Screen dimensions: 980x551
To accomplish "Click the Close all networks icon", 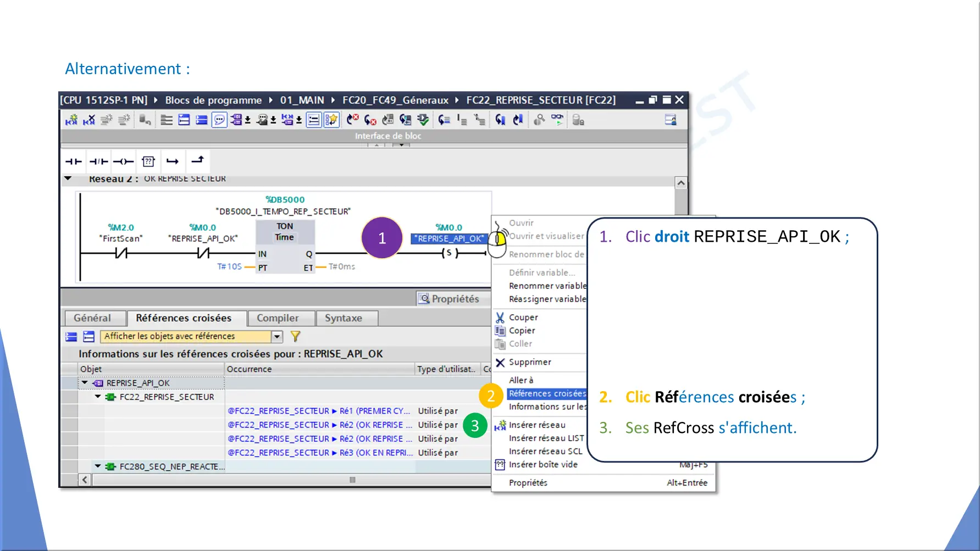I will (201, 120).
